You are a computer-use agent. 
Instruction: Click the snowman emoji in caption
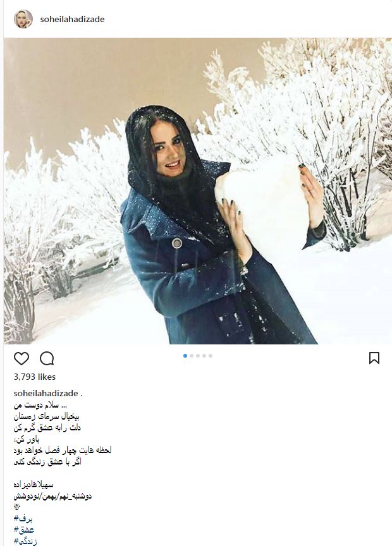(x=16, y=507)
